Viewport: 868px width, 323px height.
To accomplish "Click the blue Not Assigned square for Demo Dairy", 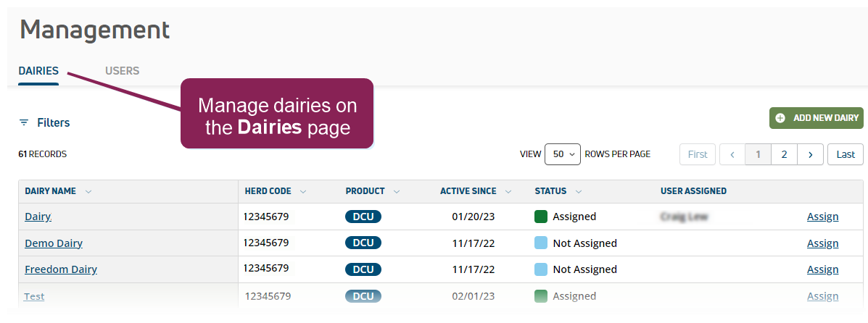I will click(541, 243).
